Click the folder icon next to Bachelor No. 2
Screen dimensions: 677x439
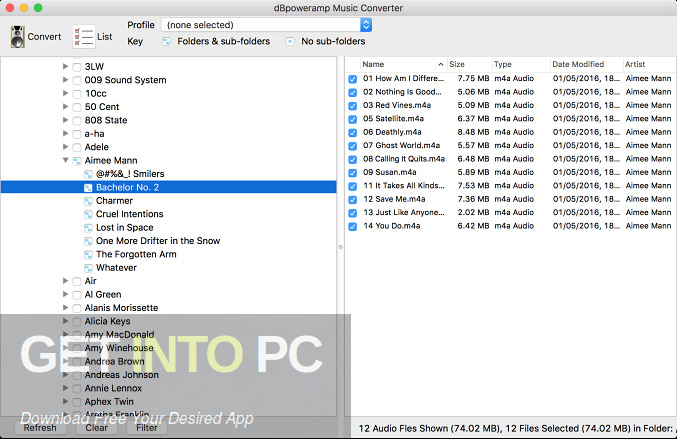coord(88,187)
